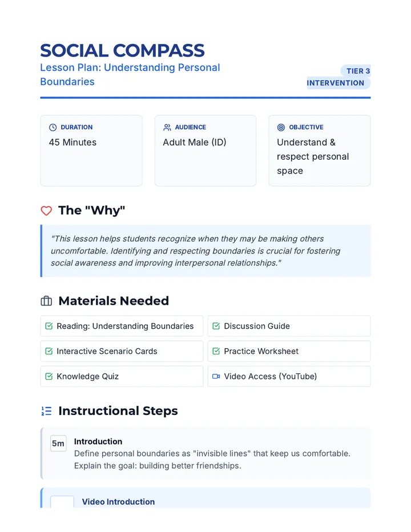The image size is (411, 532).
Task: Click the target icon beside Objective
Action: (x=281, y=127)
